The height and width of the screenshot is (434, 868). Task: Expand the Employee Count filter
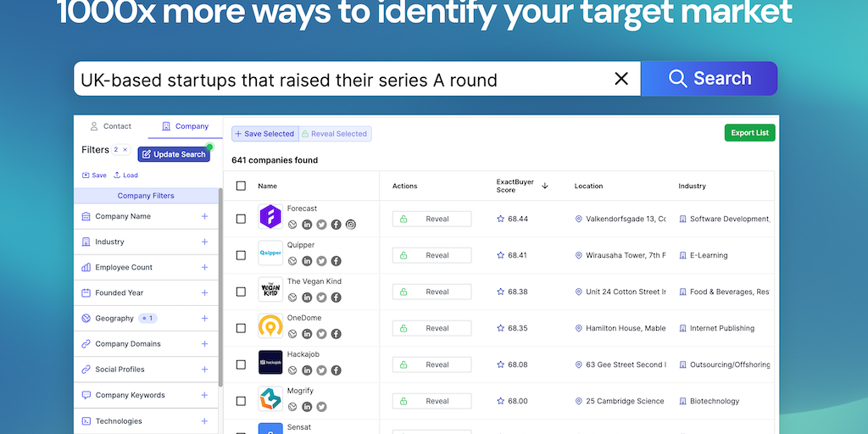coord(204,267)
